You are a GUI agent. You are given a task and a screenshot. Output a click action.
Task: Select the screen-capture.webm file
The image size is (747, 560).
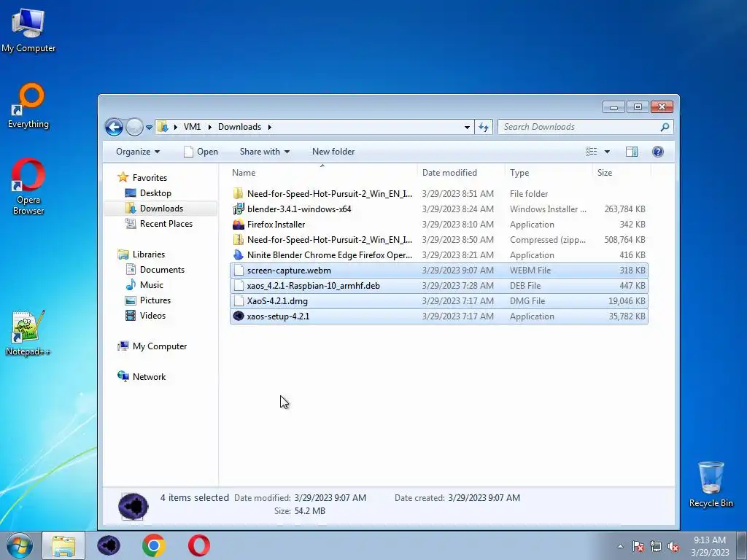(x=438, y=270)
